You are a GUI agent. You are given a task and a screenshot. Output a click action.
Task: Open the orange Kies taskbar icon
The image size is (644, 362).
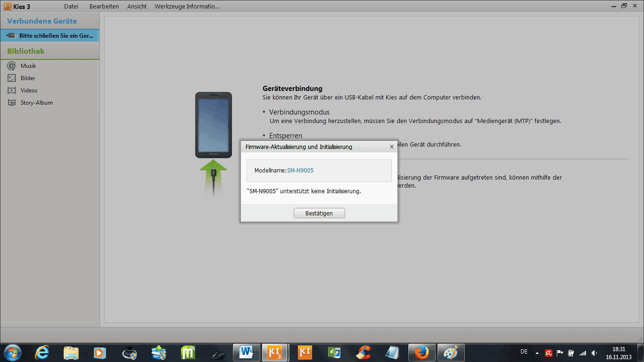[305, 353]
